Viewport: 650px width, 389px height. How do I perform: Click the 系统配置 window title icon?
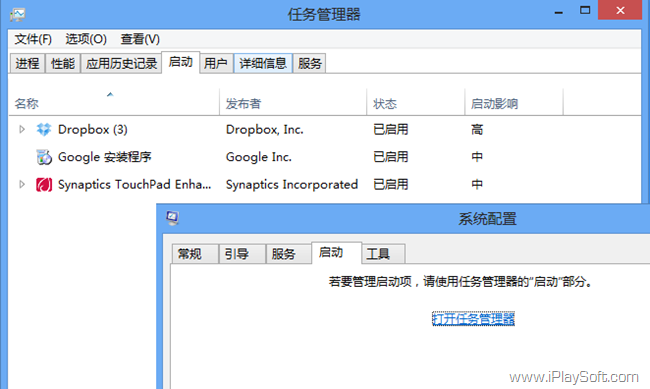tap(172, 218)
